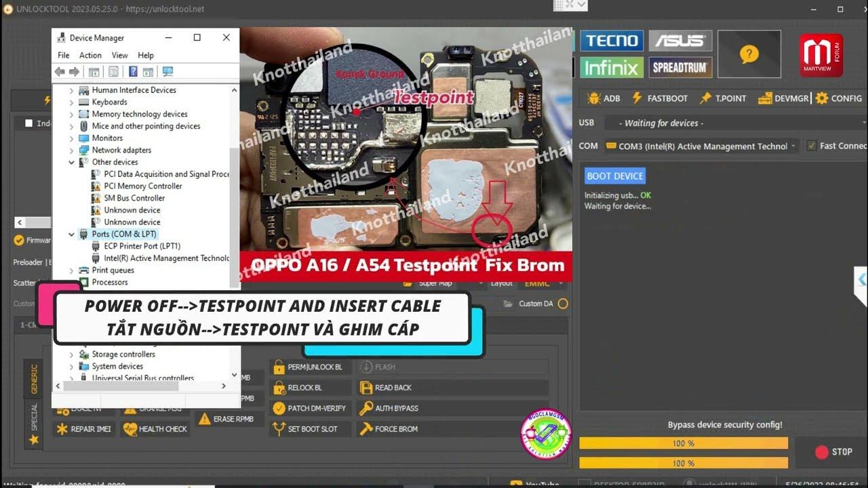Click Device Manager help toolbar icon
The width and height of the screenshot is (868, 488).
133,72
